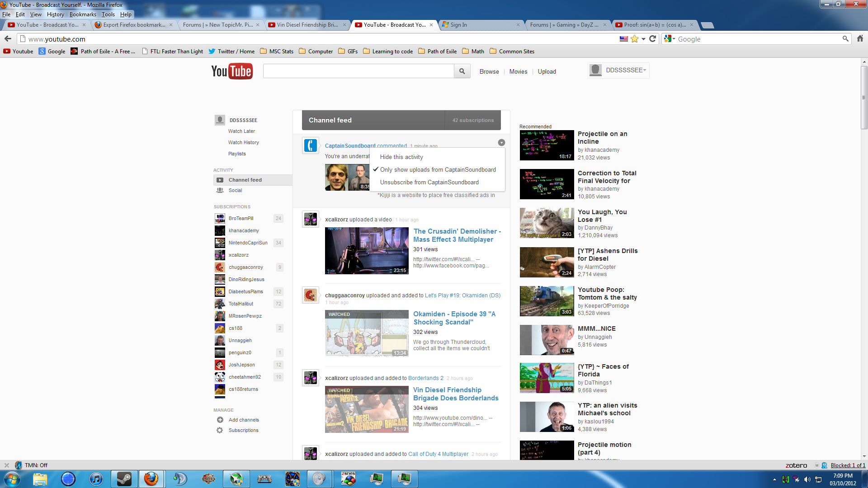Open the 'FTL: Faster Than Light' bookmark
868x488 pixels.
pos(172,52)
